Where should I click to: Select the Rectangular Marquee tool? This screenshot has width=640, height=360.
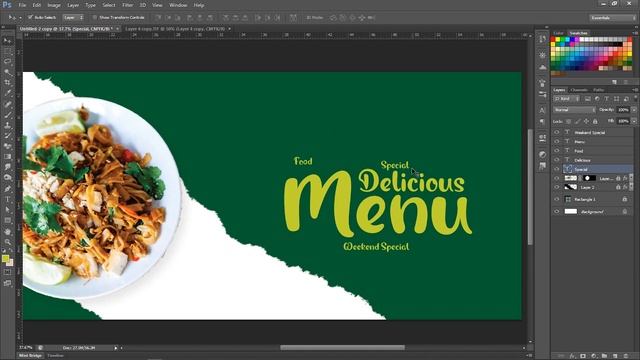point(7,51)
